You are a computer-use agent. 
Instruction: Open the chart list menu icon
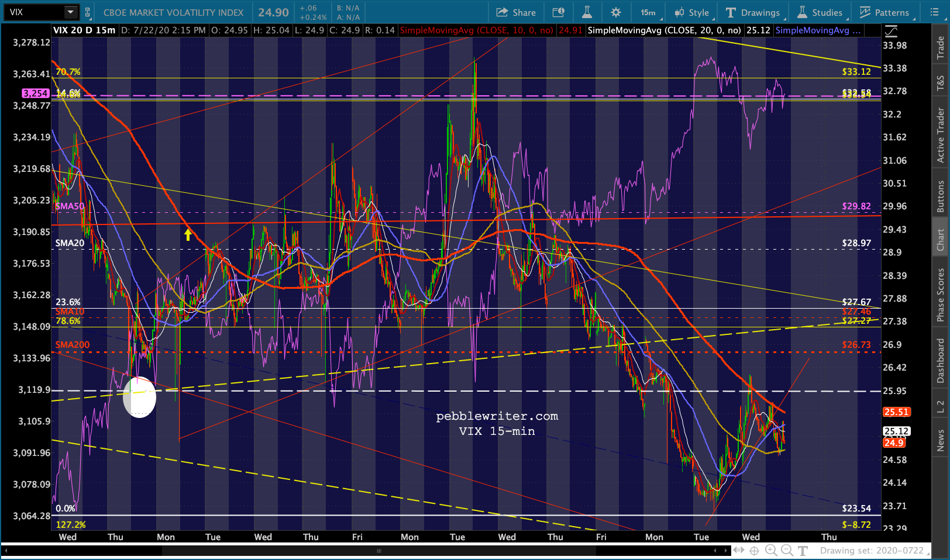(x=934, y=12)
